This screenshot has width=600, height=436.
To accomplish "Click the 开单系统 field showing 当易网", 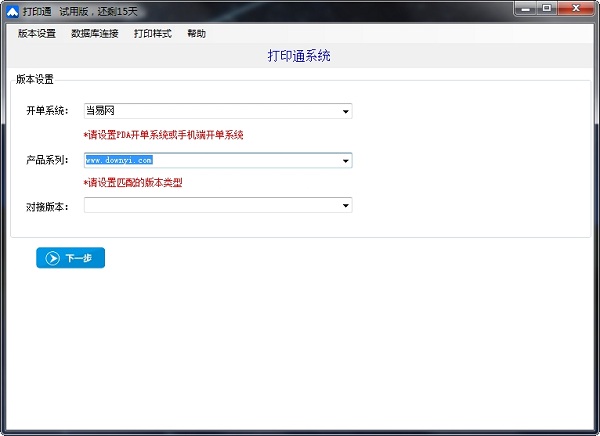I will tap(210, 111).
